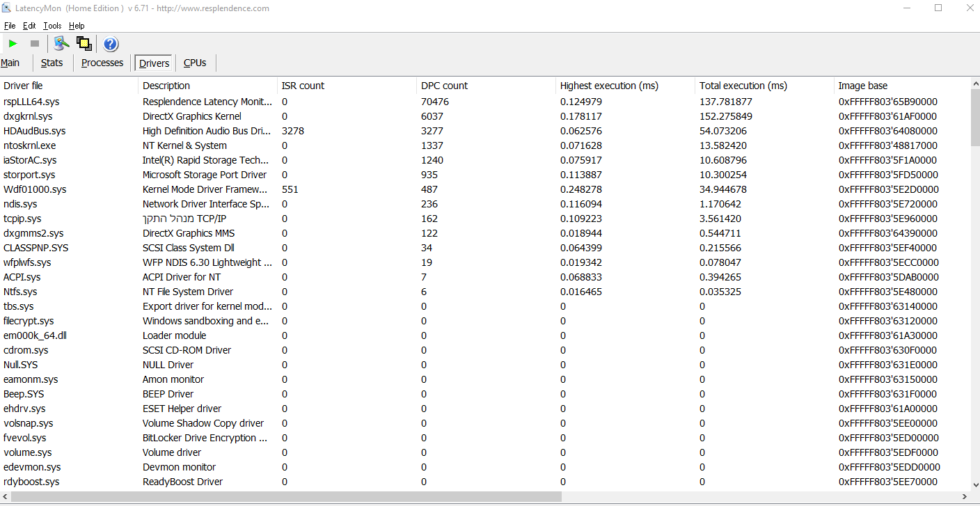This screenshot has width=980, height=506.
Task: Click the LatencyMon app icon in title bar
Action: [x=6, y=8]
